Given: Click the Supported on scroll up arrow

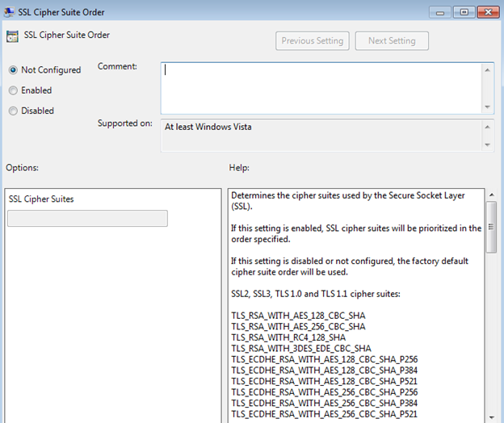Looking at the screenshot, I should click(x=487, y=127).
